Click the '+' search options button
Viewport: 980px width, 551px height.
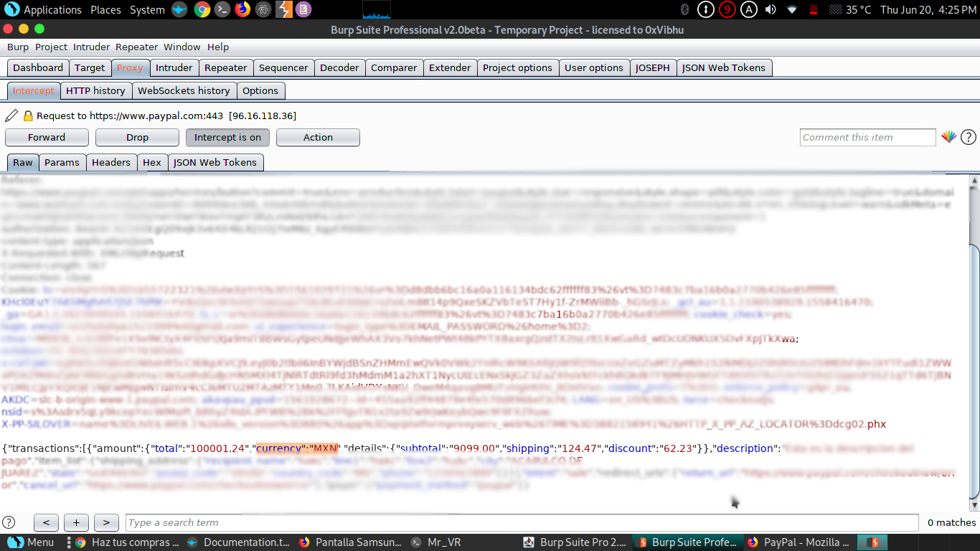pos(76,522)
